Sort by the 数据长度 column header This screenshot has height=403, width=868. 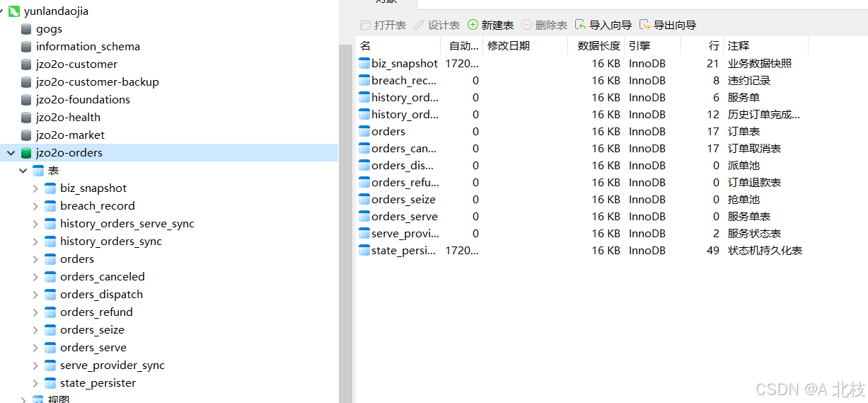(598, 45)
